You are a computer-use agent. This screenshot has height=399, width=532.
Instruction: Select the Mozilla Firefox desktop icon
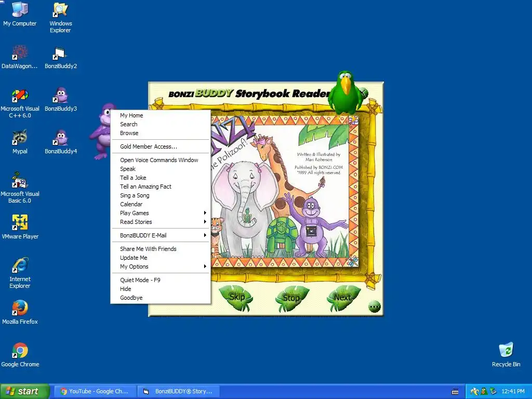tap(20, 312)
